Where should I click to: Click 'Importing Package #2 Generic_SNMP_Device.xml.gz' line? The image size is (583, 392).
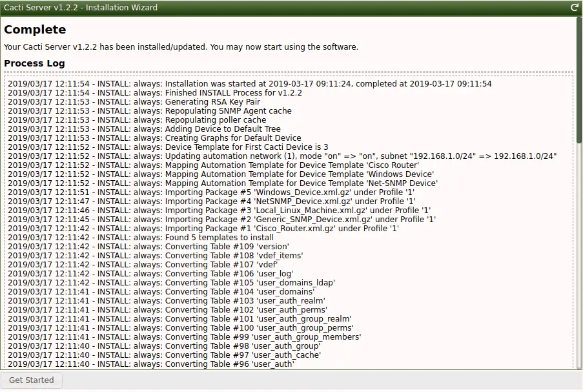tap(221, 220)
